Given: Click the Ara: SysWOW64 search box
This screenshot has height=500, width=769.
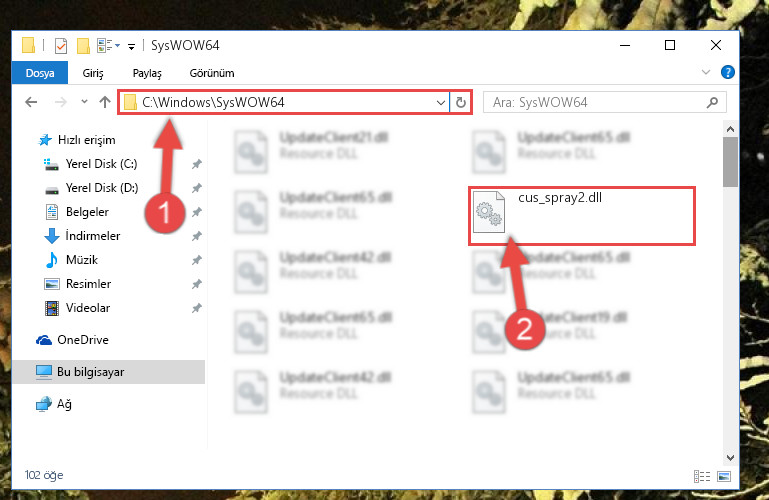Looking at the screenshot, I should pos(604,102).
